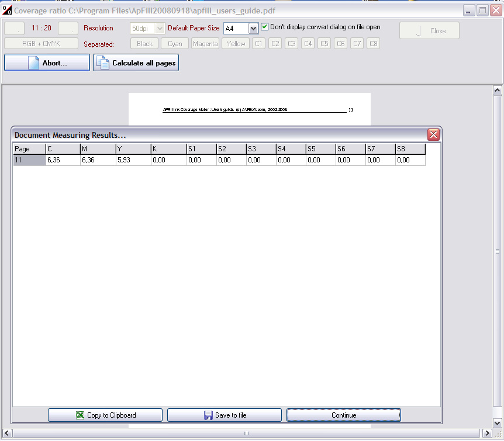Image resolution: width=504 pixels, height=441 pixels.
Task: Click Calculate all pages button
Action: pos(136,62)
